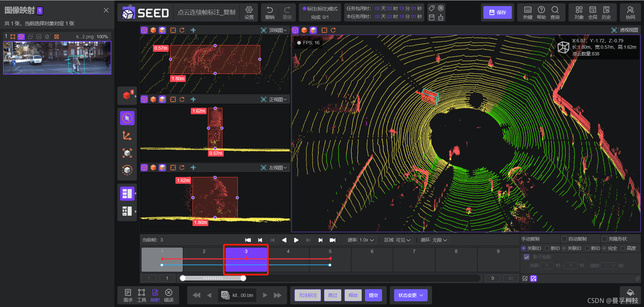Open 热键 hotkeys keyboard icon
644x307 pixels.
[528, 12]
